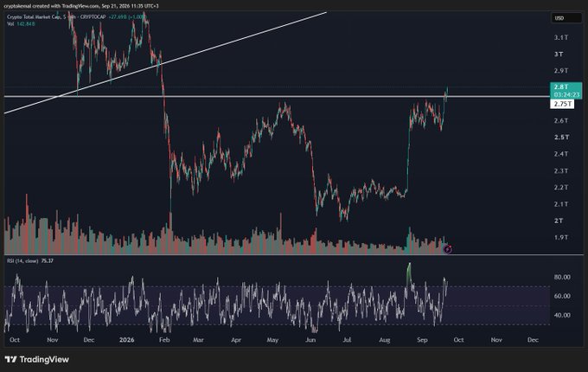The width and height of the screenshot is (588, 372).
Task: Click the 2.9T price axis label
Action: [x=561, y=71]
